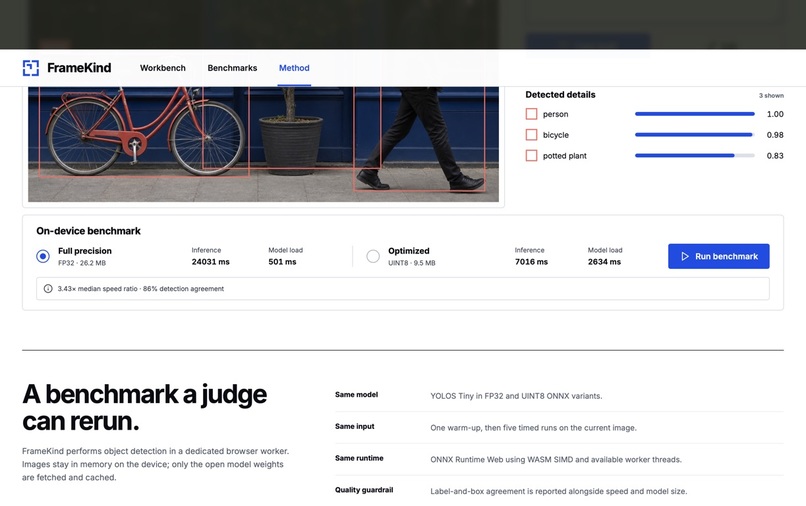Click the potted plant score '0.83'

pos(775,156)
